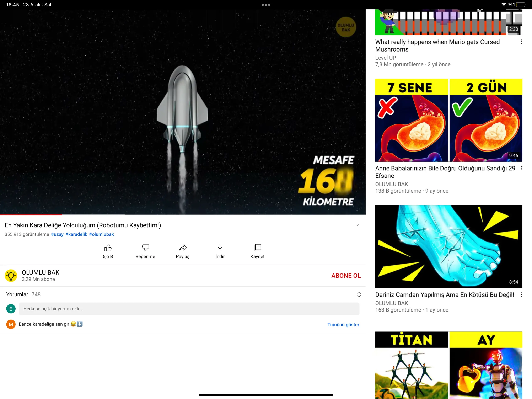Tap the video title 'En Yakın Kara Deliğe Yolculuğum'
This screenshot has height=399, width=532.
click(x=83, y=225)
